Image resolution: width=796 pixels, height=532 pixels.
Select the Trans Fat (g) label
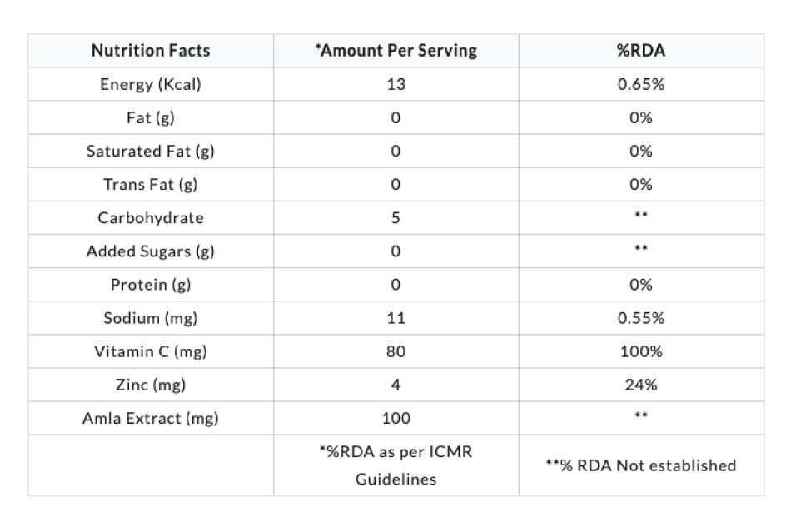coord(151,184)
